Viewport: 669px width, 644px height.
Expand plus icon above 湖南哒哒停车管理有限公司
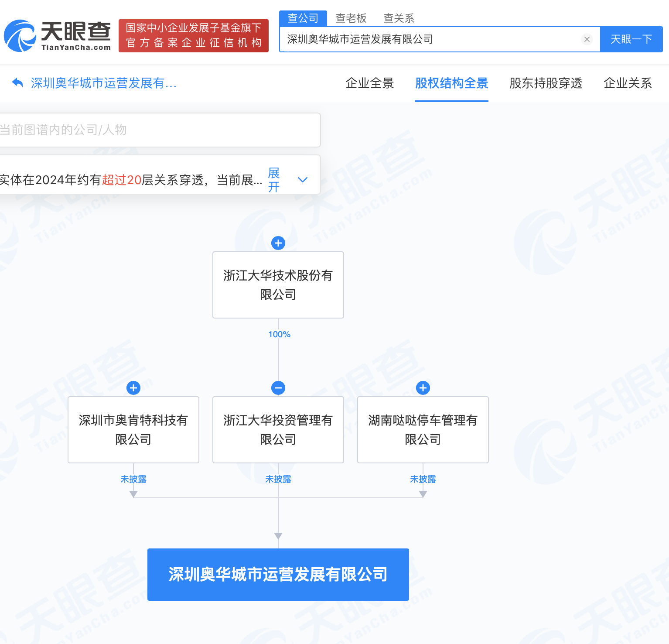coord(423,388)
